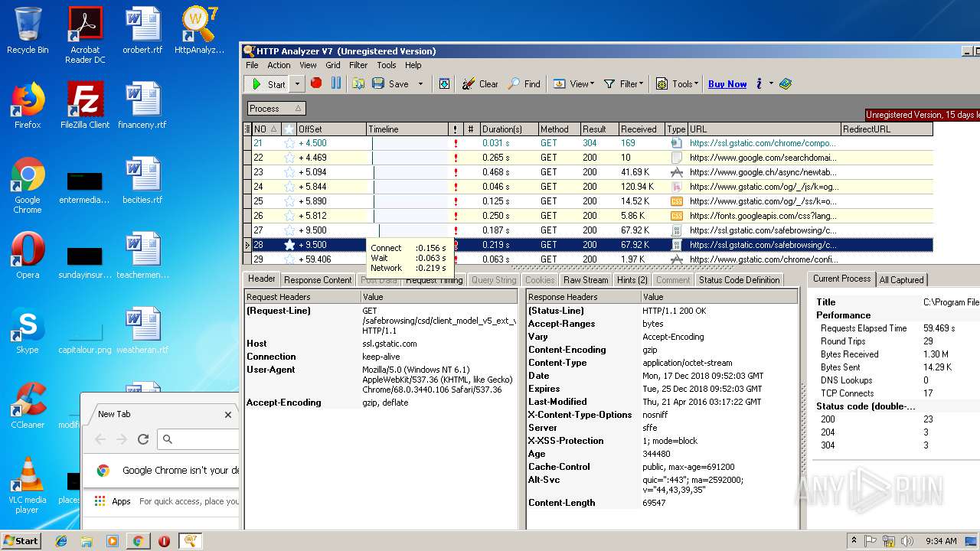Open the Opera desktop icon

(28, 255)
